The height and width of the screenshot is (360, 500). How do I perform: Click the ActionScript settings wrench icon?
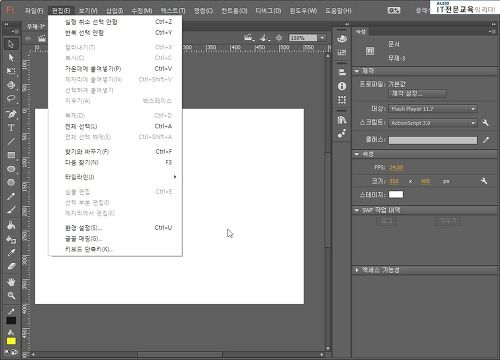pos(485,123)
